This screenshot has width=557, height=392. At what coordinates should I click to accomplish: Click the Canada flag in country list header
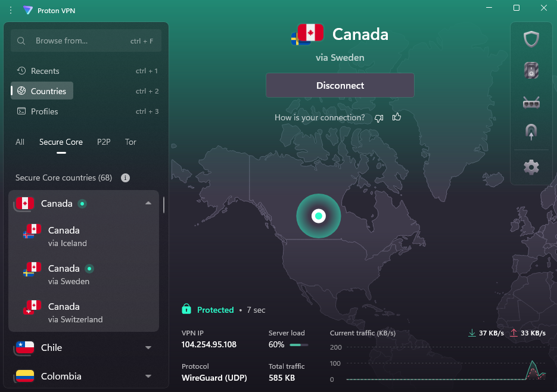[x=25, y=204]
